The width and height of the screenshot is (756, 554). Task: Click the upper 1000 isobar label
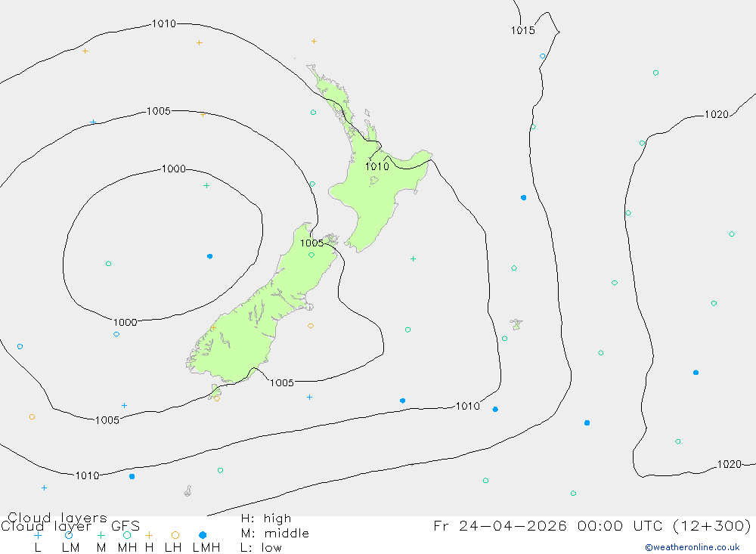coord(174,169)
